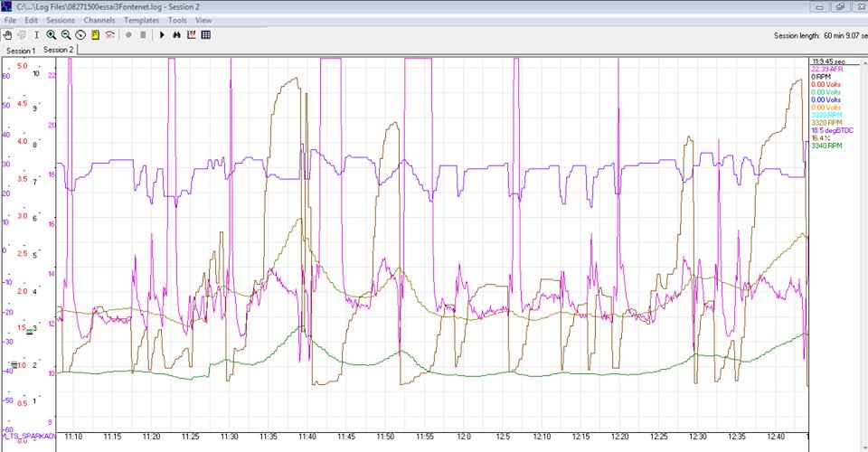Click the grayed stop square button
Screen dimensions: 868x452
(144, 35)
